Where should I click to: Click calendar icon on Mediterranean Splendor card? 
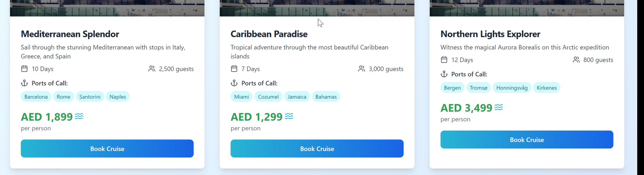tap(24, 69)
